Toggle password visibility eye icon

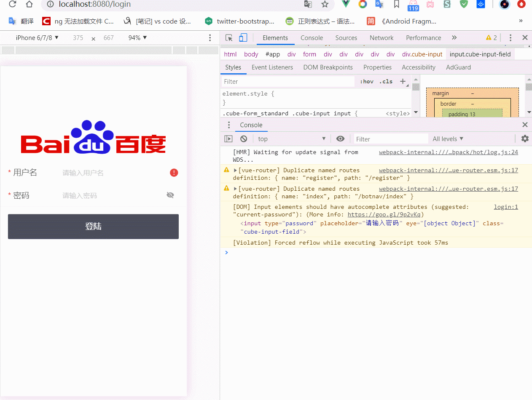coord(170,195)
